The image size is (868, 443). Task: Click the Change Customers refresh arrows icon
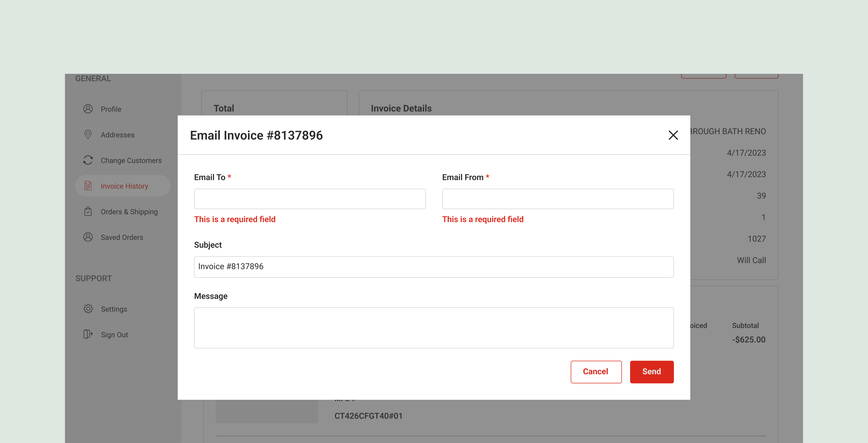point(88,160)
